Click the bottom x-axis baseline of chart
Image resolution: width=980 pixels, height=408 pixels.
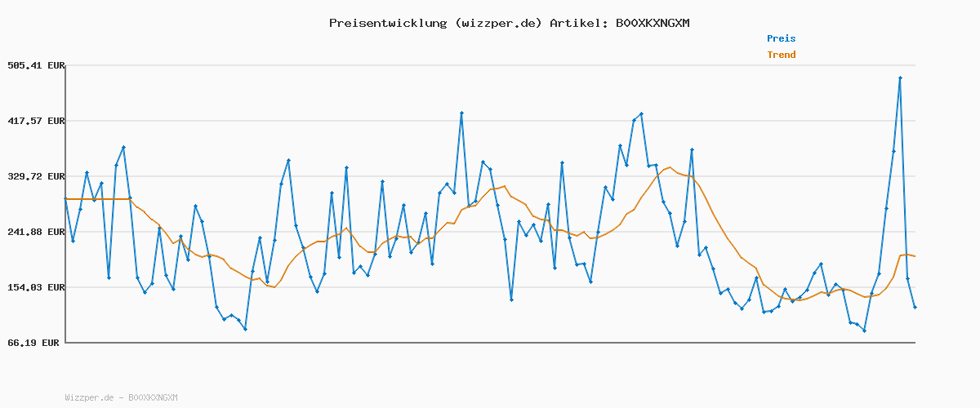[490, 343]
